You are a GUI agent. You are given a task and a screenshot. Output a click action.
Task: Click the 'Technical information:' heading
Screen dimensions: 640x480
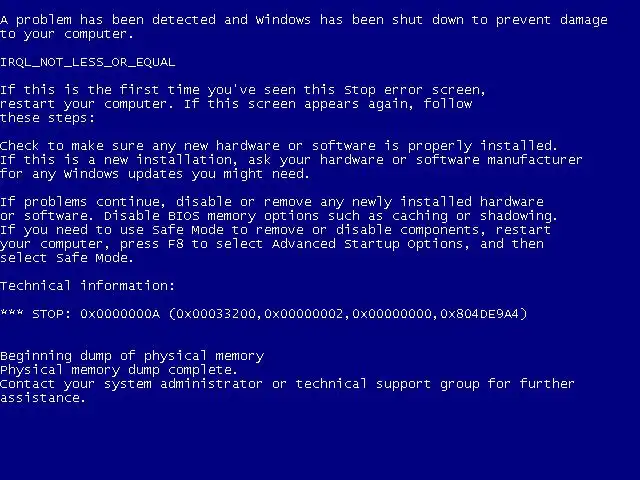[x=87, y=286]
